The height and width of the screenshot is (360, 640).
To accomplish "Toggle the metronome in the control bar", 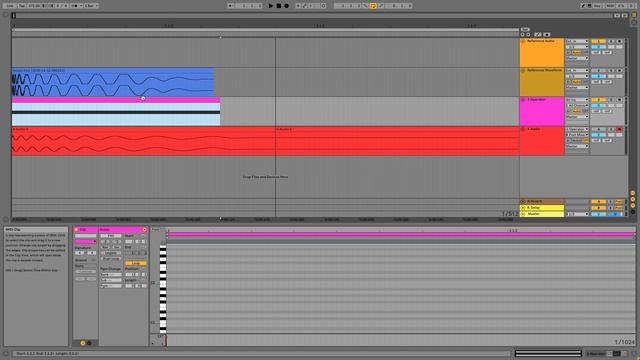I will coord(76,6).
